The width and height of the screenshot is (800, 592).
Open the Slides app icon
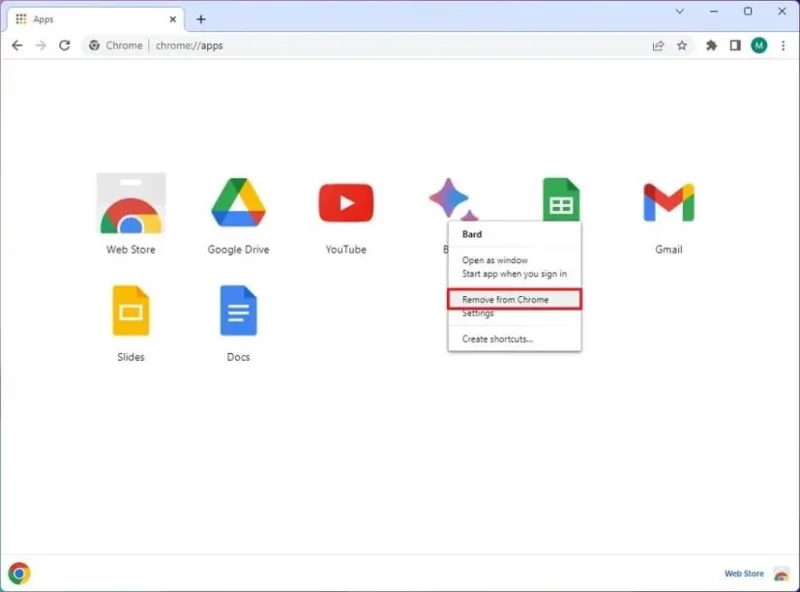click(131, 310)
